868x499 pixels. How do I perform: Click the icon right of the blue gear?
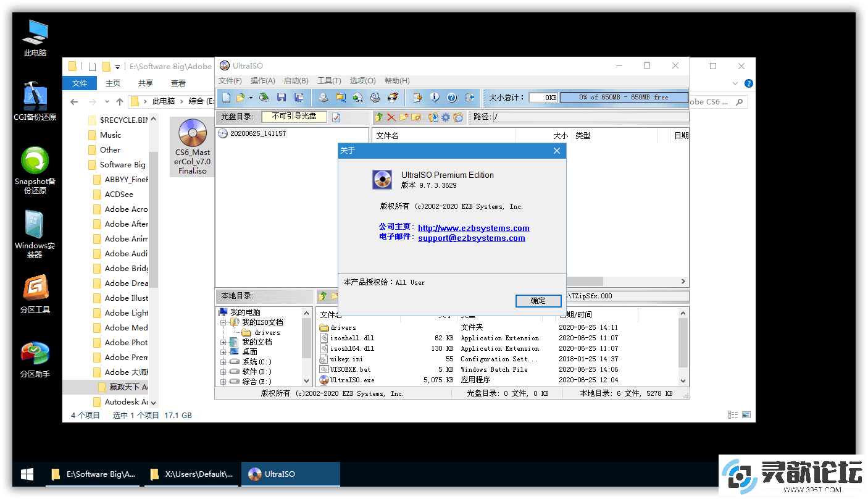point(458,117)
